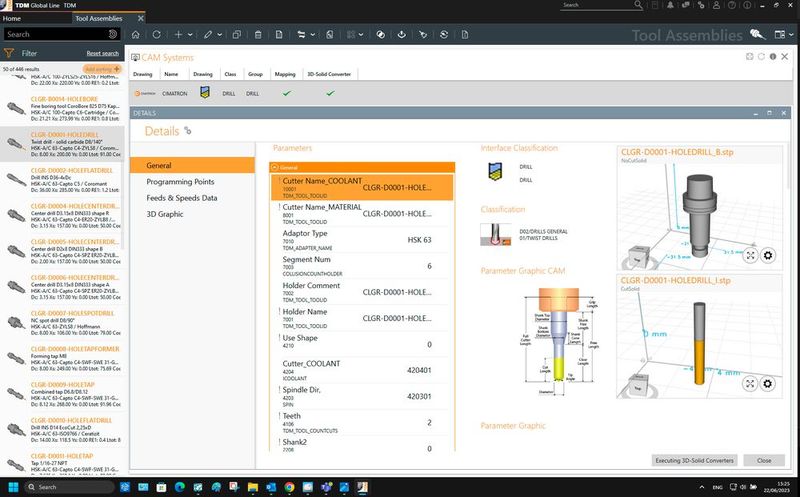Image resolution: width=800 pixels, height=497 pixels.
Task: Click the CIMATRON row in CAM Systems table
Action: click(x=459, y=93)
